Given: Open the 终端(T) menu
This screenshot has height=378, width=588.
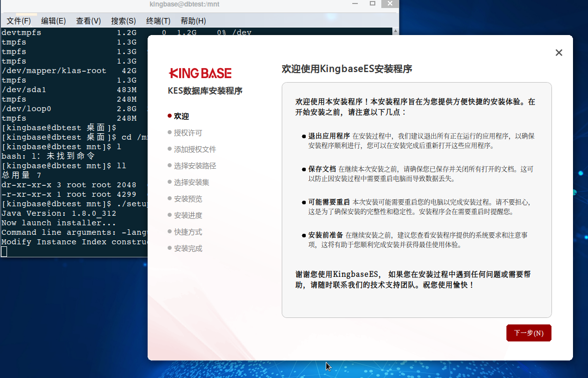Looking at the screenshot, I should click(x=158, y=21).
